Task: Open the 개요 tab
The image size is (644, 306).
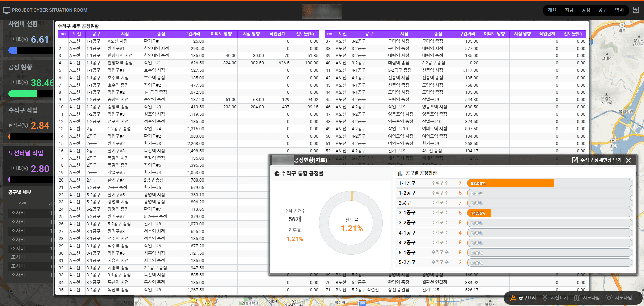Action: [x=552, y=10]
